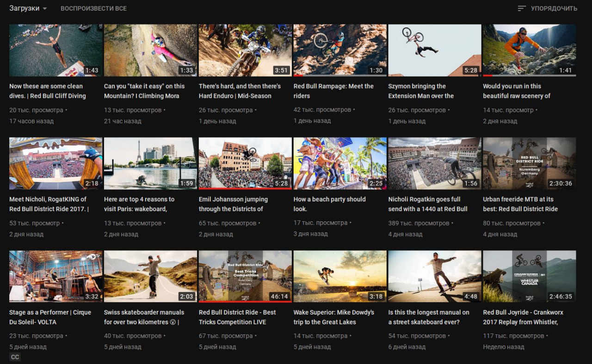Screen dimensions: 592x364
Task: Click title 'Wake Superior: Mike Dowdy's trip'
Action: [x=334, y=317]
